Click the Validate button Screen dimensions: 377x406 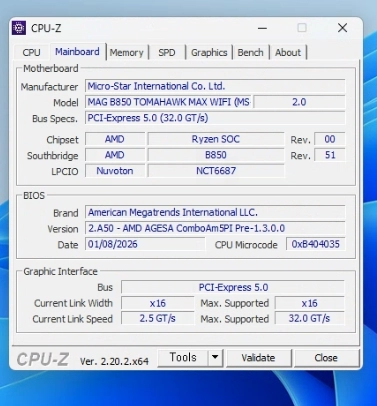258,358
